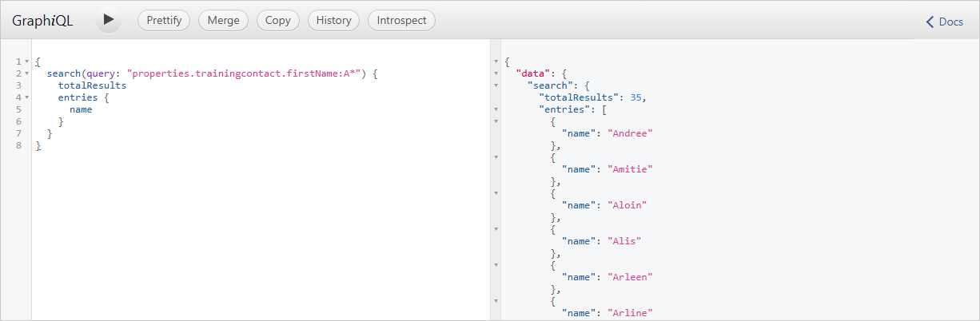Collapse the entries block on line 4
This screenshot has width=980, height=321.
click(27, 97)
